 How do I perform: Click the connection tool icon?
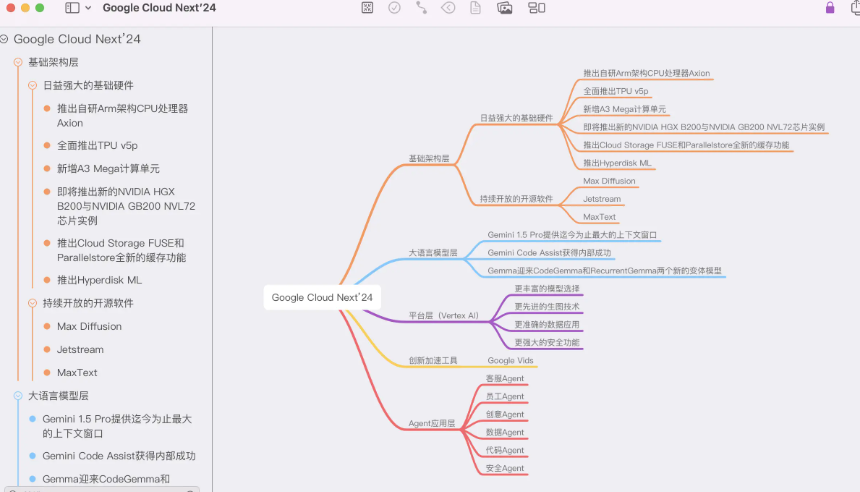coord(421,8)
